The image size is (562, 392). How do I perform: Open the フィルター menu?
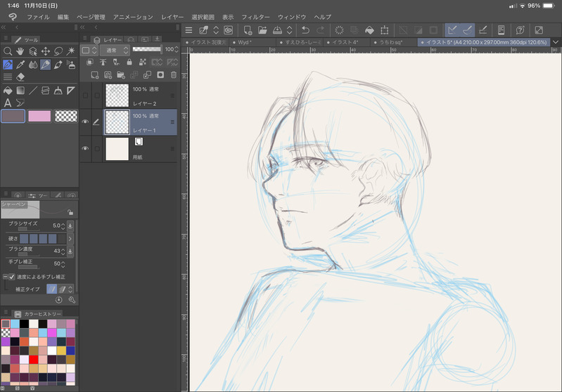[x=255, y=17]
